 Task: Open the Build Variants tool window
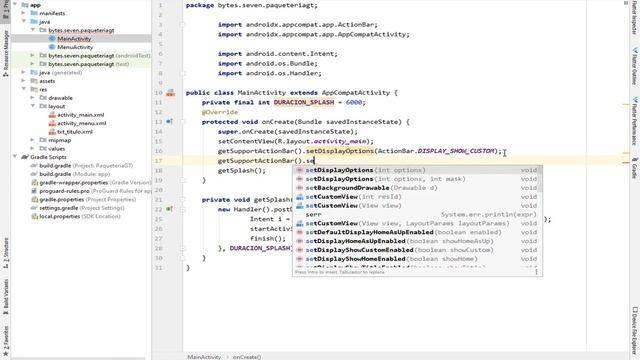pos(6,297)
